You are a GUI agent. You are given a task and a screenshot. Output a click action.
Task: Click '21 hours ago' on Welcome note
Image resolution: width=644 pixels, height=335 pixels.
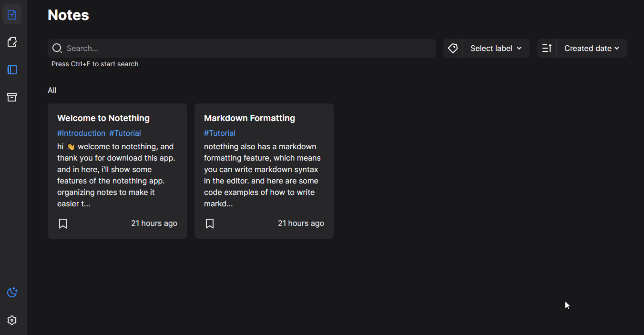(154, 223)
